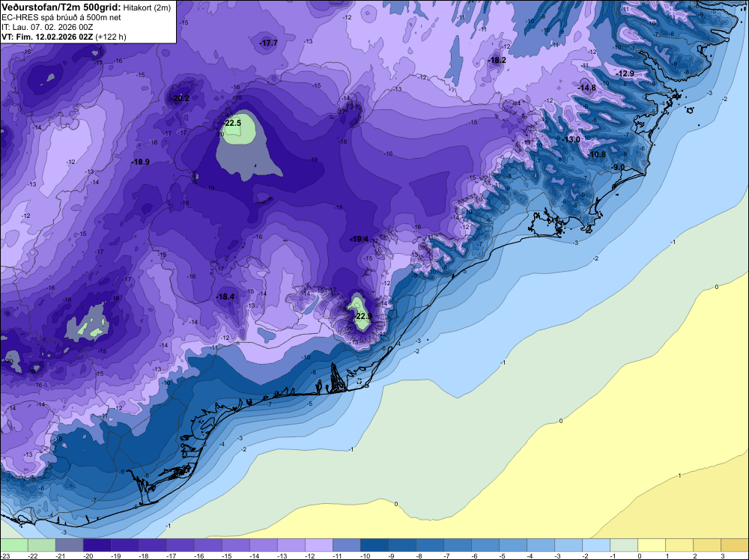Click the bold -18.4 temperature label
749x560 pixels.
(225, 296)
